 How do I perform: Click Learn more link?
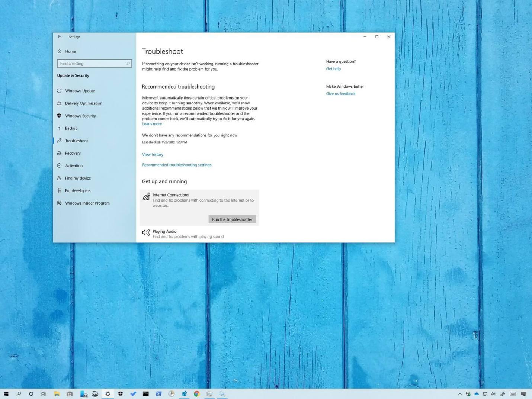(x=152, y=124)
